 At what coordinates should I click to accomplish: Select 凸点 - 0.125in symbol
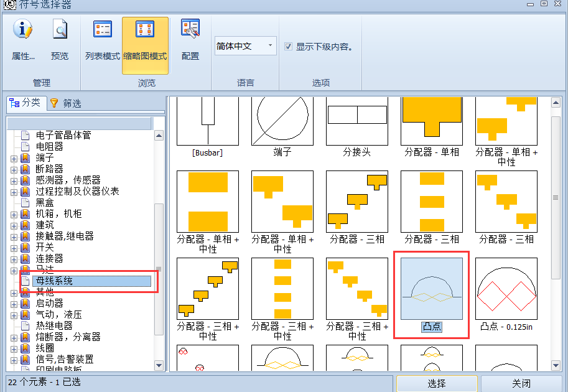[506, 289]
